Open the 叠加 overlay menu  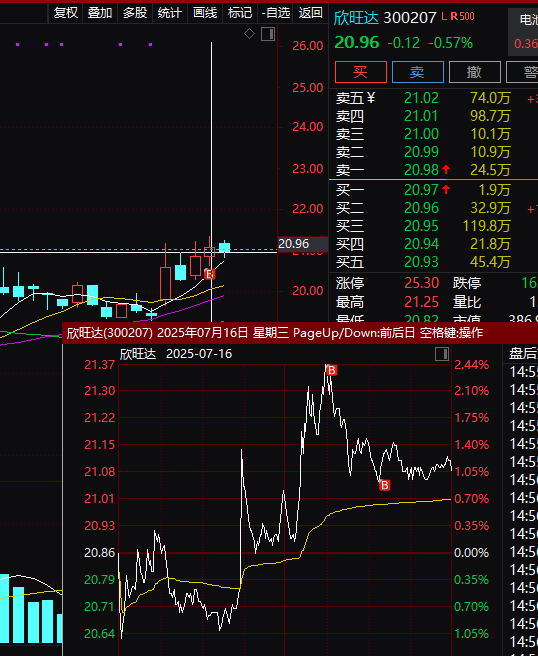(100, 13)
